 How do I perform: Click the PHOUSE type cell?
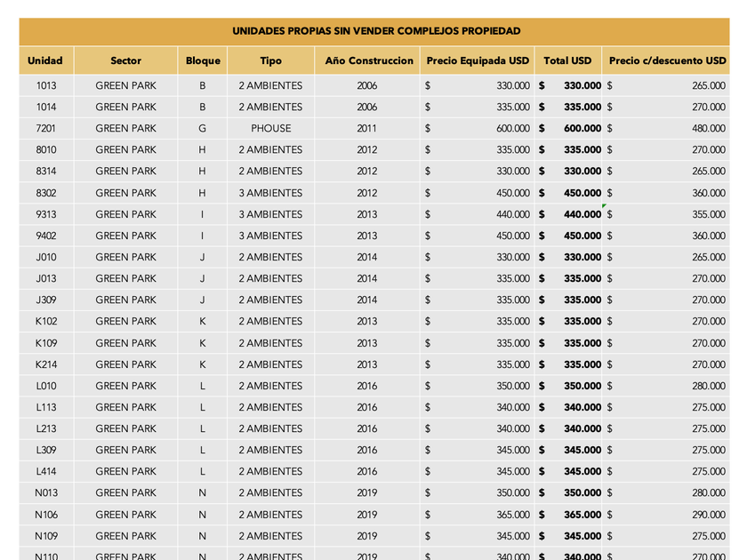pyautogui.click(x=270, y=129)
